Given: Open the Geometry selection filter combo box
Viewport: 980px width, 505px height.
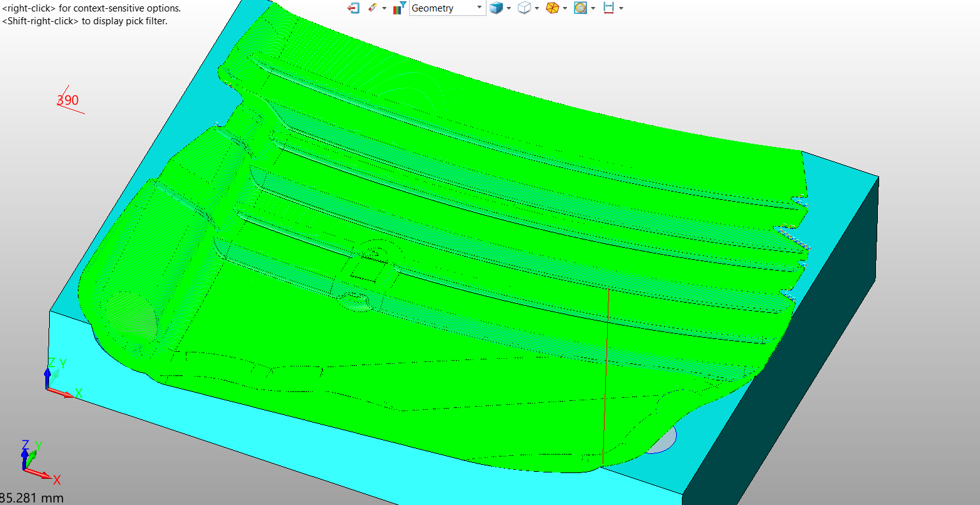Looking at the screenshot, I should click(447, 8).
